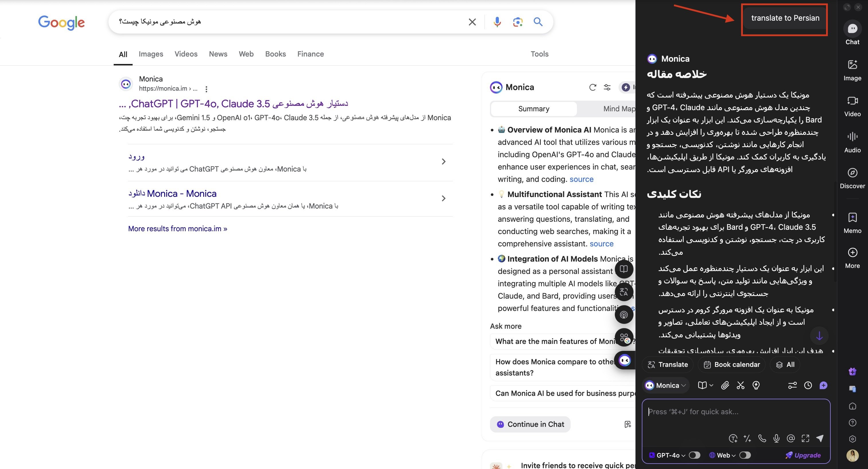Expand the GPT-4o model selector

coord(683,455)
